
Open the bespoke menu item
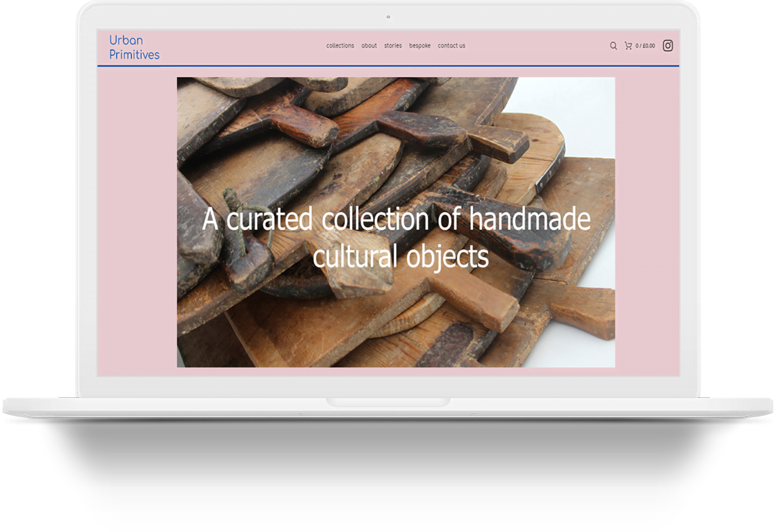[419, 46]
